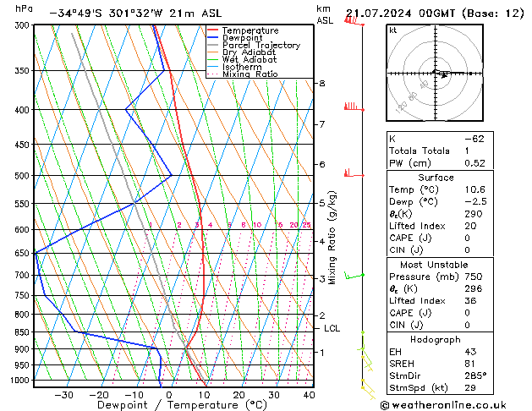Click the pink mixing ratio label 25
Screen dimensions: 532x411
(x=306, y=225)
